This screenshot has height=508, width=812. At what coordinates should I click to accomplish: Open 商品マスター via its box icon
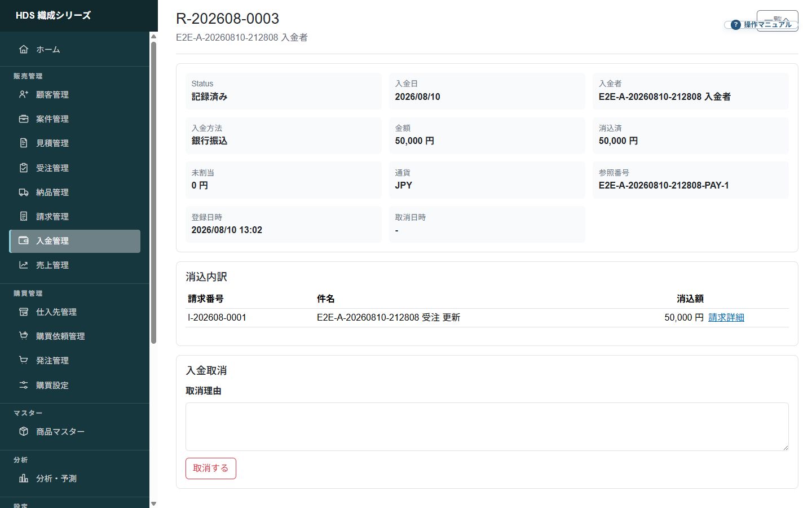tap(24, 432)
